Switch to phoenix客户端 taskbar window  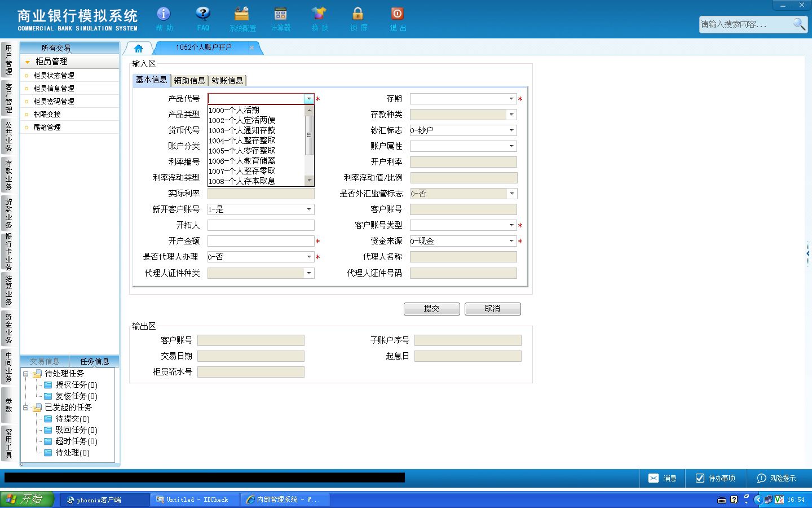pos(104,500)
